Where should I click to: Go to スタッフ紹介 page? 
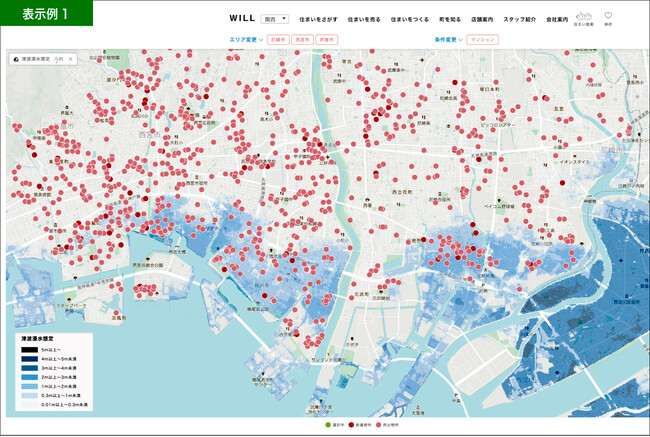click(x=519, y=19)
